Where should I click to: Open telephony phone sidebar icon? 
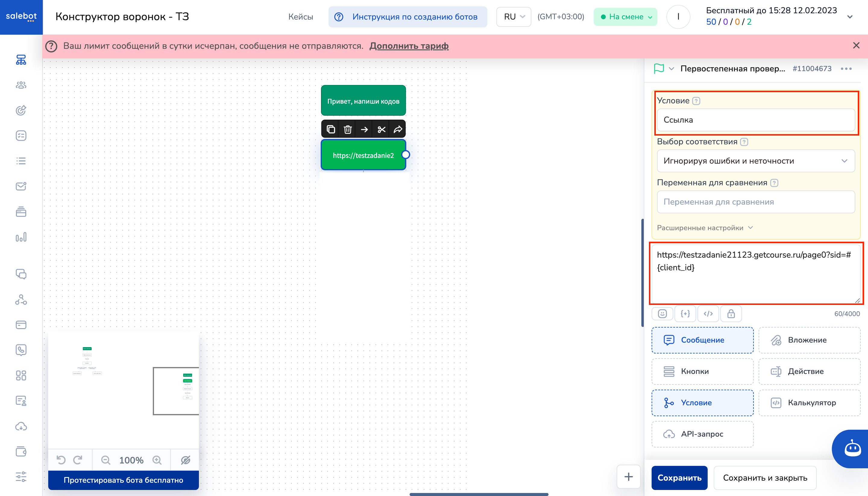click(21, 350)
